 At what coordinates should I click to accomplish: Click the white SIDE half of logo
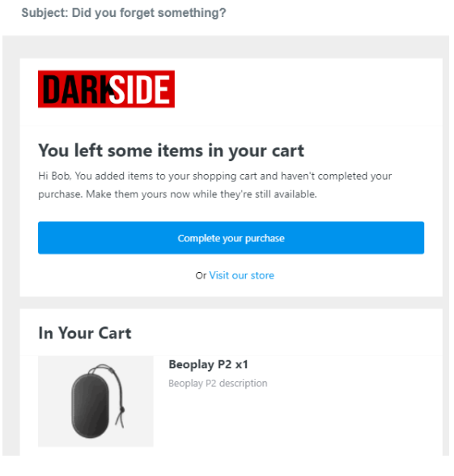139,90
